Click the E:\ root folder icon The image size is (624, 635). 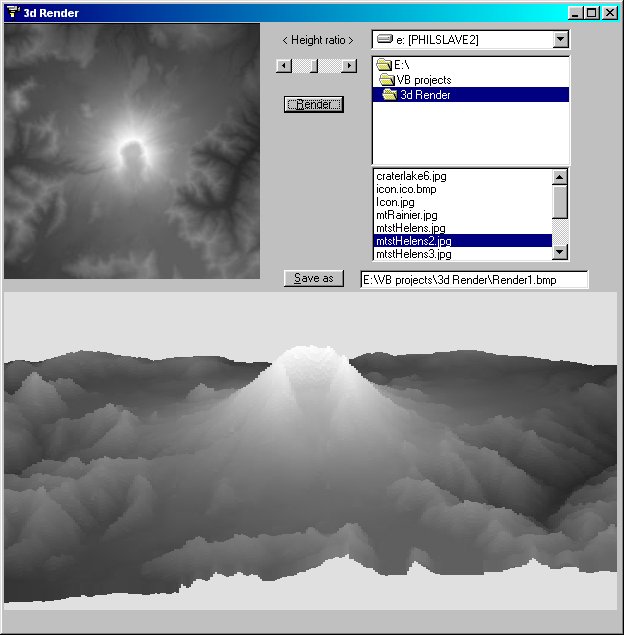(384, 64)
